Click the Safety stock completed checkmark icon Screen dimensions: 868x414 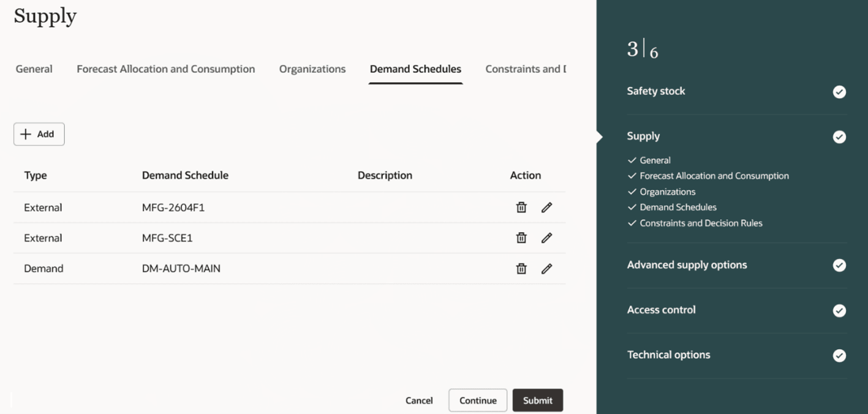pos(839,92)
